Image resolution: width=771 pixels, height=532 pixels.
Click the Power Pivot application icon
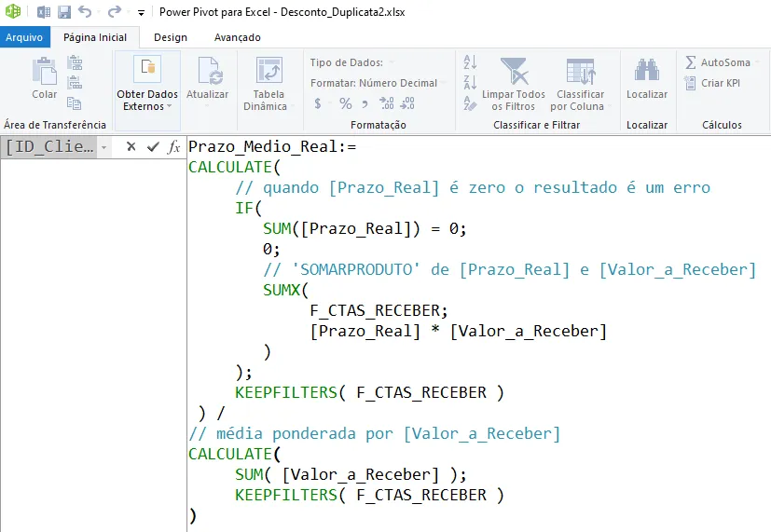[x=13, y=11]
